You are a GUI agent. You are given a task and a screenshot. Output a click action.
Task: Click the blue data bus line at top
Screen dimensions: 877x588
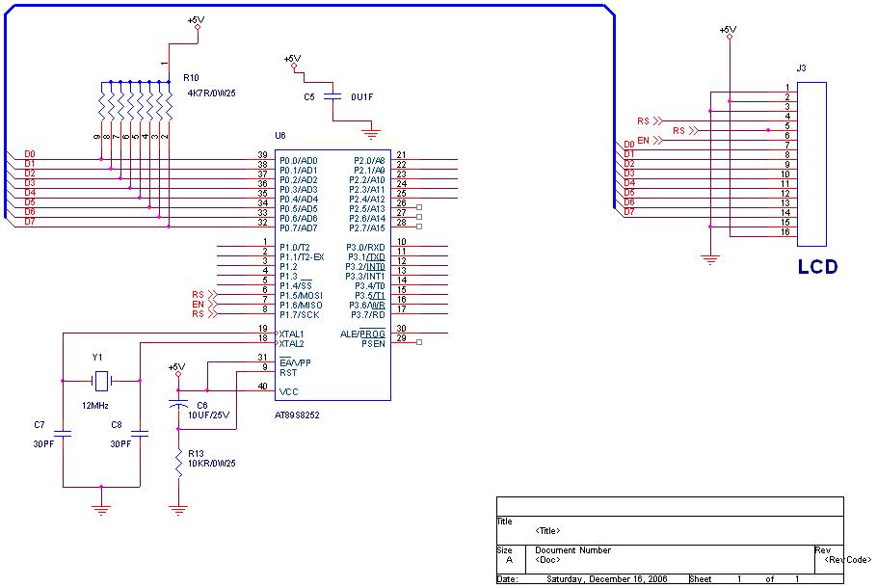click(307, 6)
